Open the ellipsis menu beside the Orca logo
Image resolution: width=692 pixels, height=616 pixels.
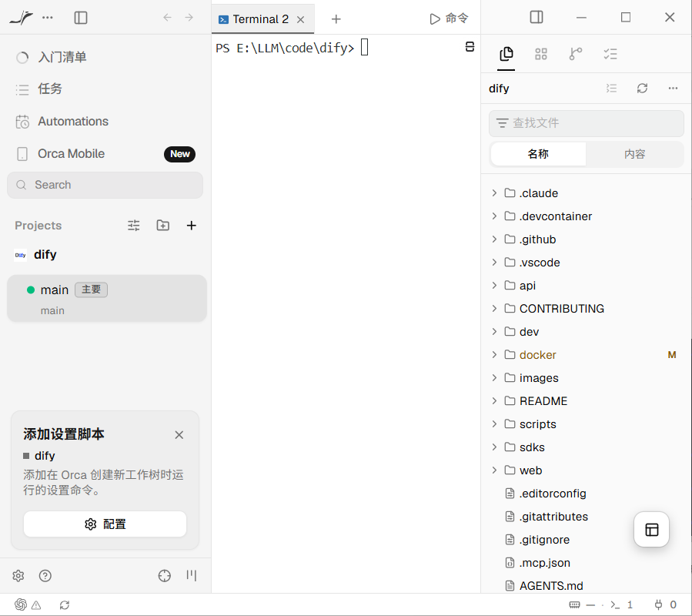click(47, 18)
